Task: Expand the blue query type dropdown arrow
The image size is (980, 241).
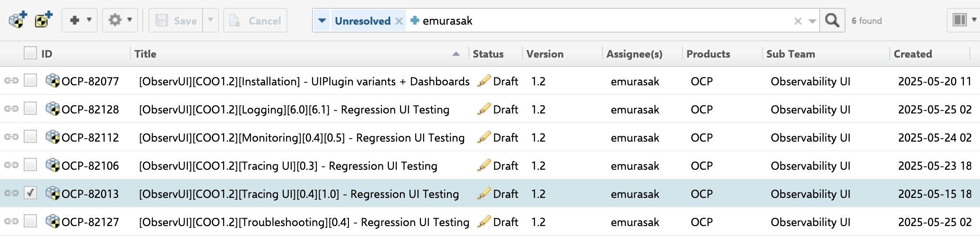Action: click(322, 21)
